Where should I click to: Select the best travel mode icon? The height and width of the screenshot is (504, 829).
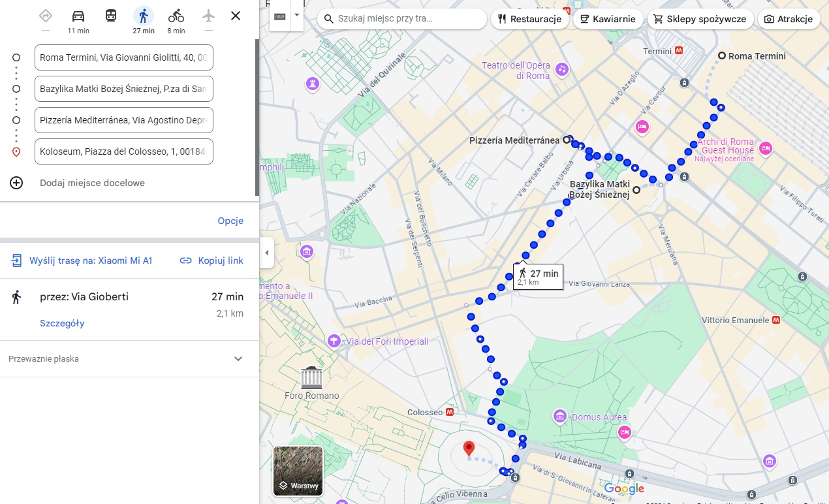(x=45, y=16)
